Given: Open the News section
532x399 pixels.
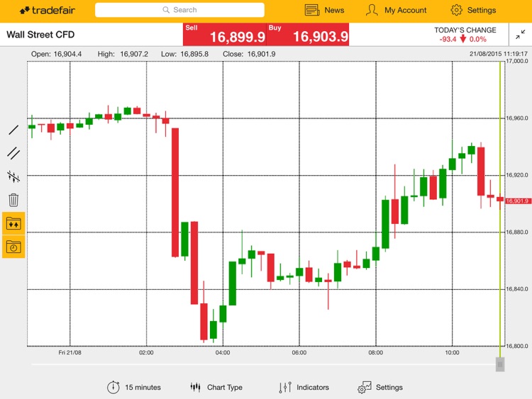Looking at the screenshot, I should (x=324, y=10).
